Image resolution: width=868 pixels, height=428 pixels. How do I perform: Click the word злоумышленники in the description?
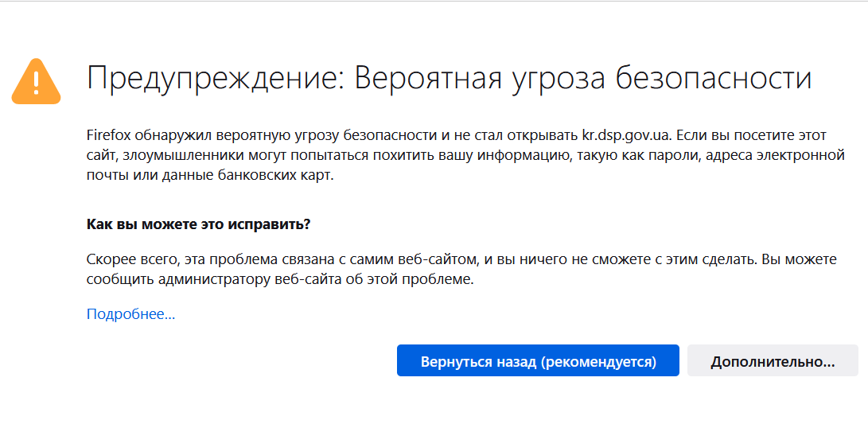[x=170, y=156]
